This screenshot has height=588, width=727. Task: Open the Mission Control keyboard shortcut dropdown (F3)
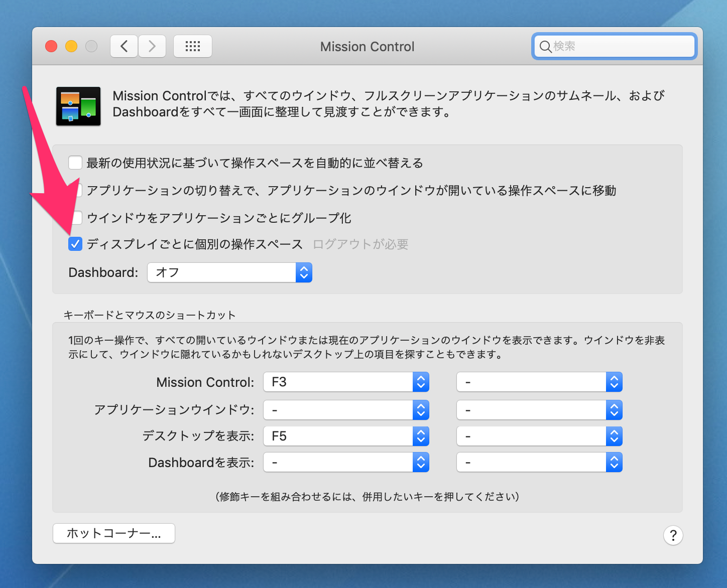346,382
